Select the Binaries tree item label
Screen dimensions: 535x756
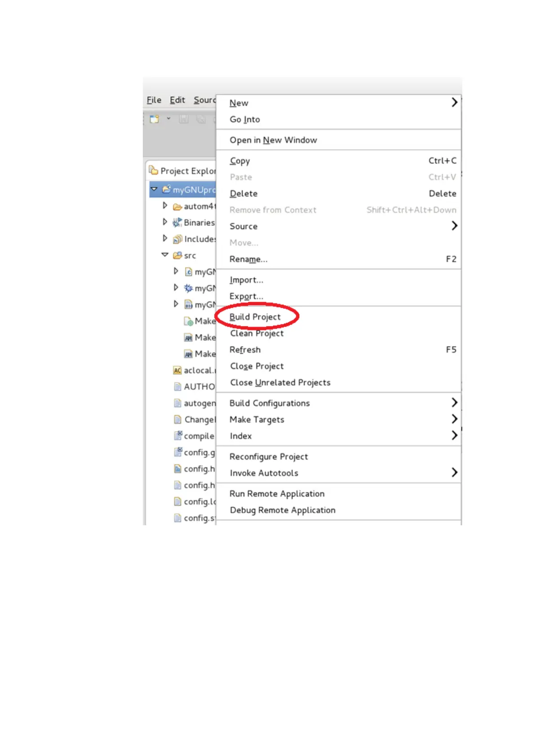click(x=199, y=223)
